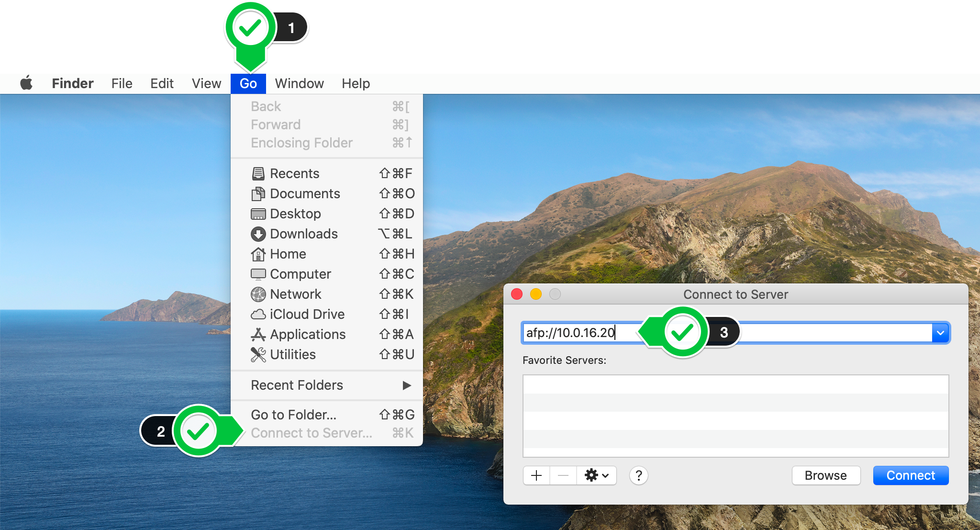Open the Window menu

[x=299, y=83]
